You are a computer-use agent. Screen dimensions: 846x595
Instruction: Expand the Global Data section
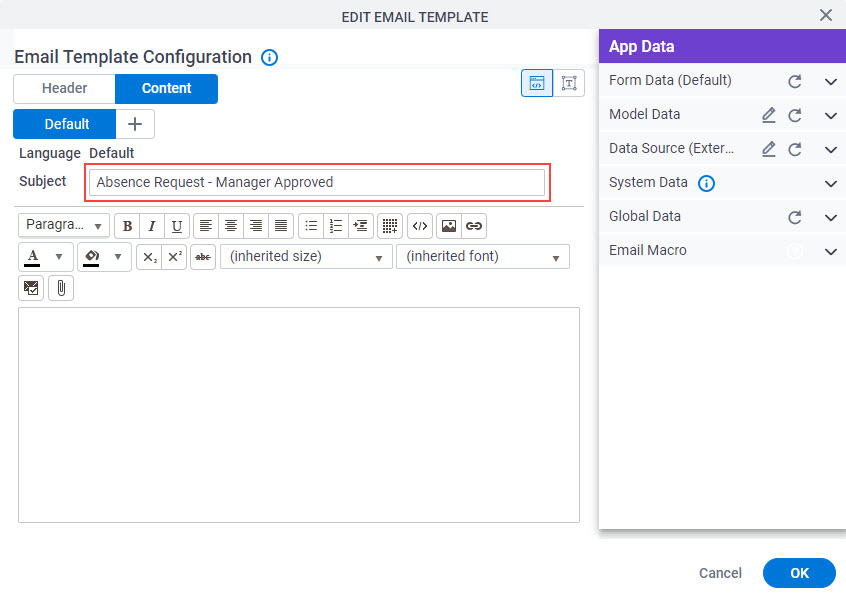831,218
